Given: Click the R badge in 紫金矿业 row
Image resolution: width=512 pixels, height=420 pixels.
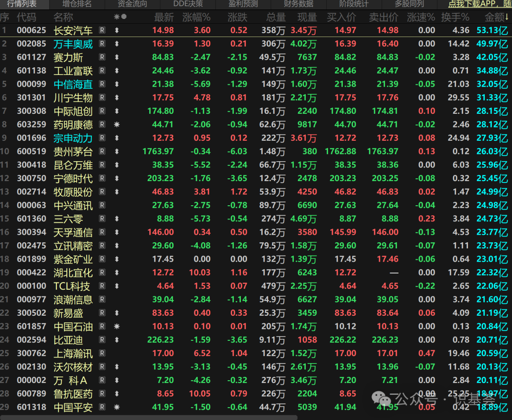Looking at the screenshot, I should pyautogui.click(x=102, y=259).
